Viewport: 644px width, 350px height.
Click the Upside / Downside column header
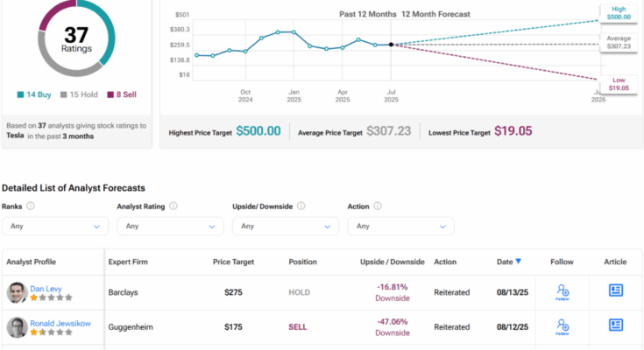[393, 262]
